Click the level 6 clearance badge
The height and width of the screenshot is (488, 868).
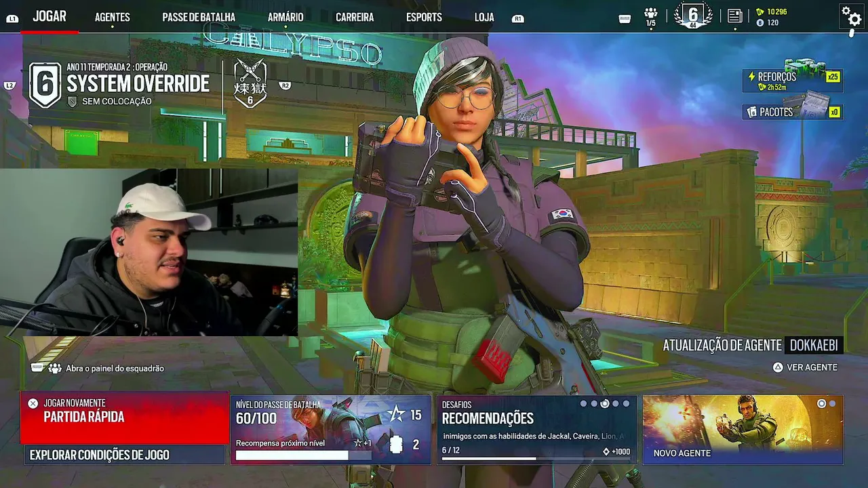[693, 16]
